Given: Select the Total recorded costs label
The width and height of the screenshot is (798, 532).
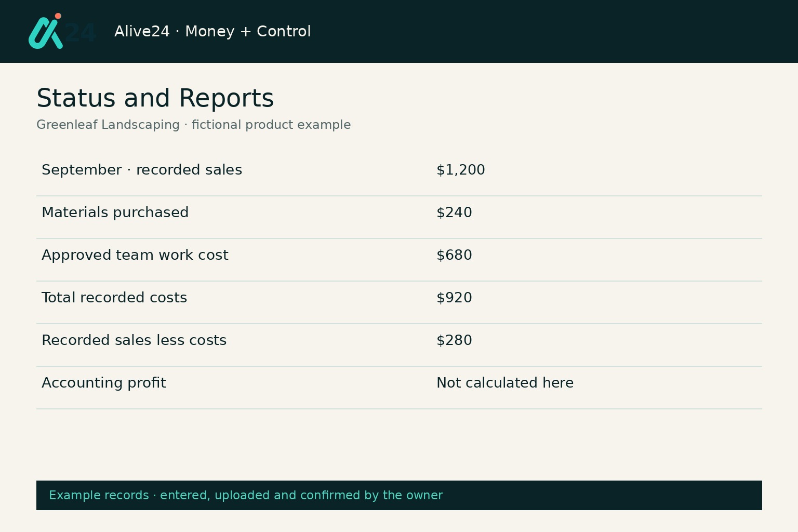Looking at the screenshot, I should click(114, 298).
